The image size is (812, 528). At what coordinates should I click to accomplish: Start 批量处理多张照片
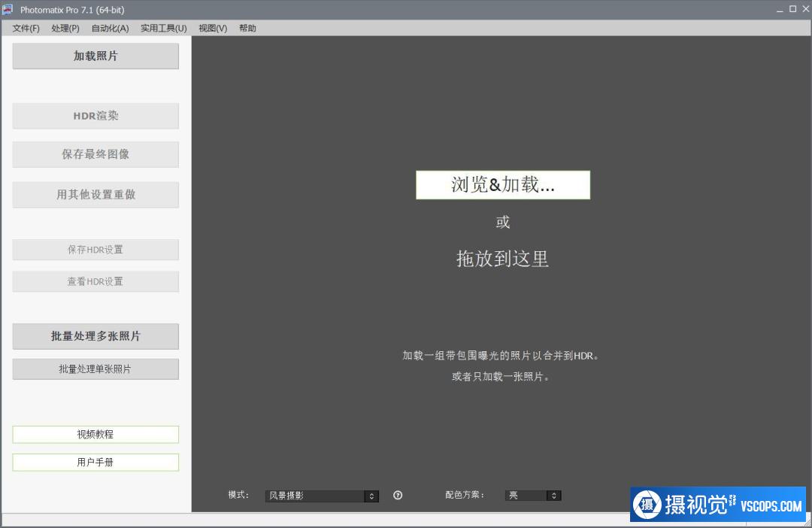coord(95,336)
